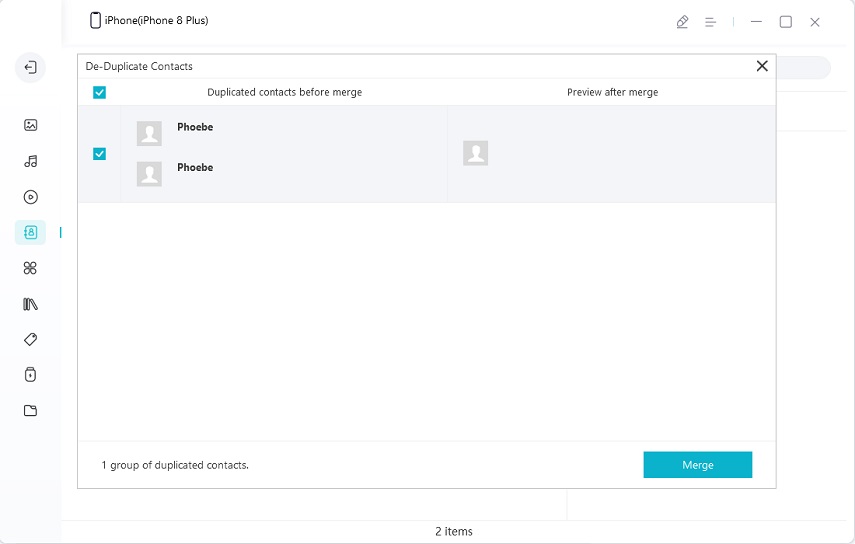This screenshot has width=855, height=544.
Task: Open the Videos section in sidebar
Action: coord(30,197)
